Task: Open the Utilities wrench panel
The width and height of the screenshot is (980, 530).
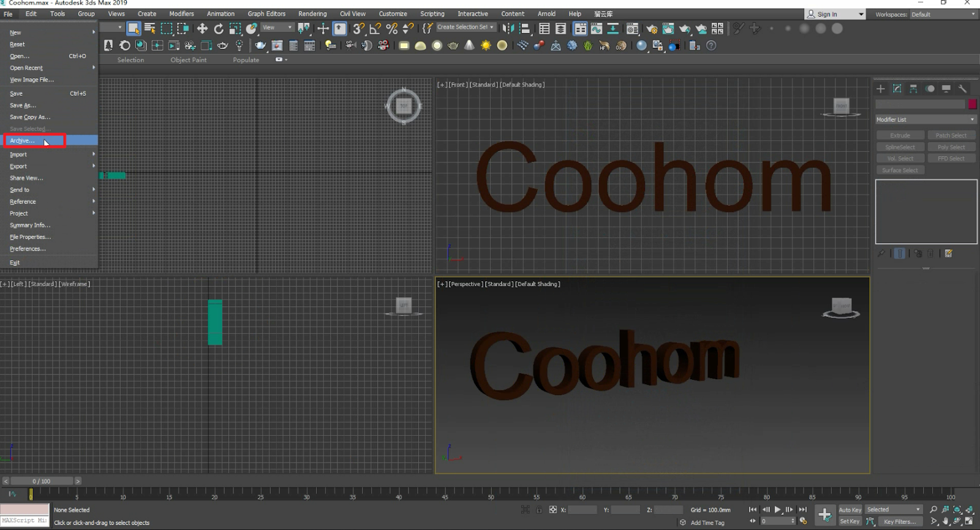Action: (x=962, y=89)
